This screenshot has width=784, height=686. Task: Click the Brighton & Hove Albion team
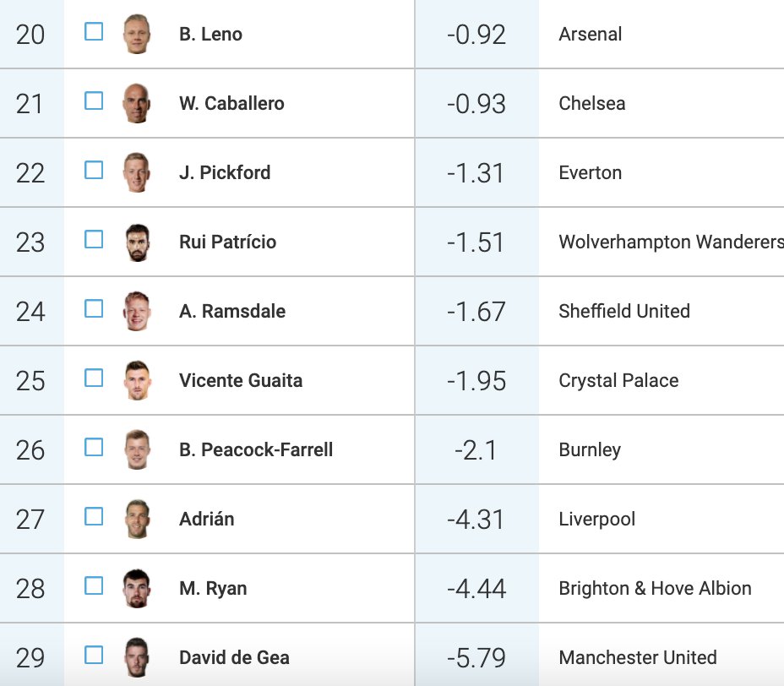tap(655, 589)
